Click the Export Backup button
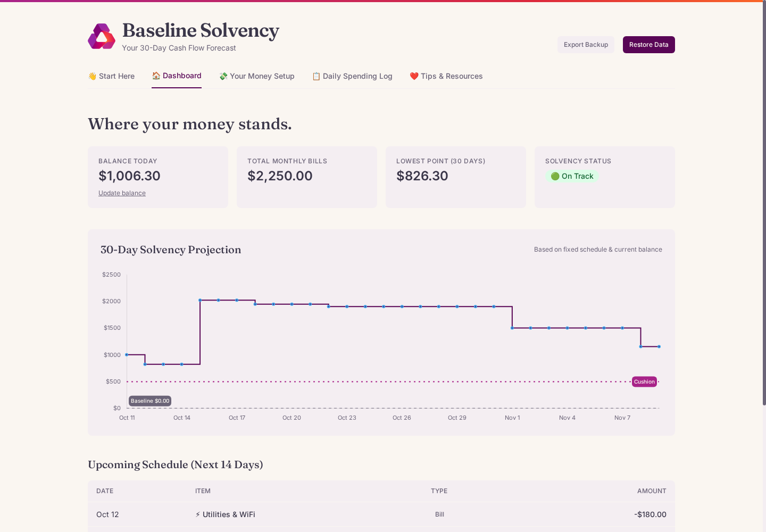Viewport: 766px width, 532px height. (586, 45)
